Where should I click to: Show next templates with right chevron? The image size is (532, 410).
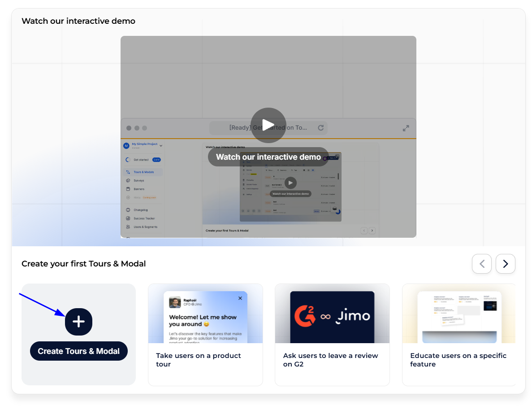pos(505,264)
